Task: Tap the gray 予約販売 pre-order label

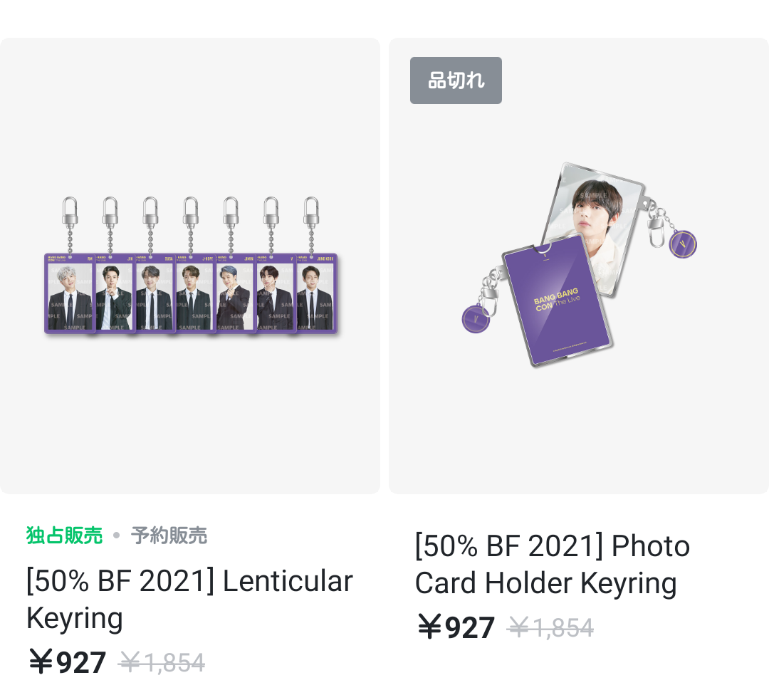Action: pyautogui.click(x=169, y=536)
